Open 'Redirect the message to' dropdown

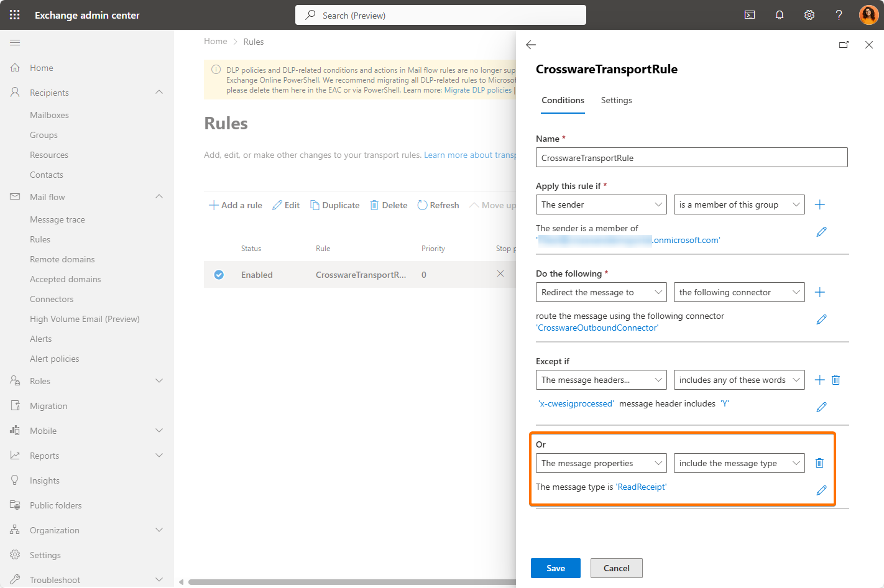tap(601, 292)
